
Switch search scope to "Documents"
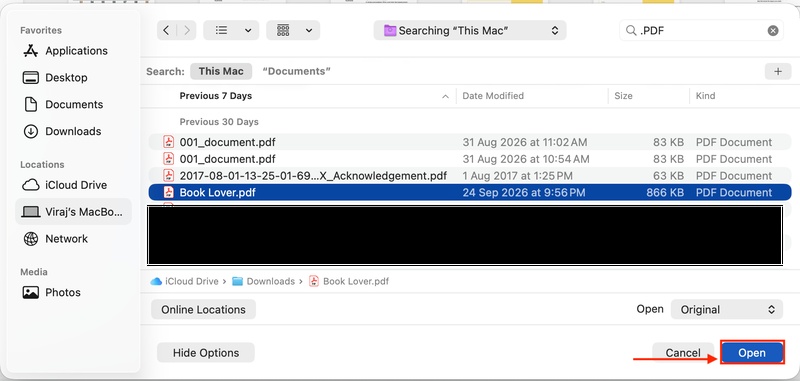tap(296, 71)
